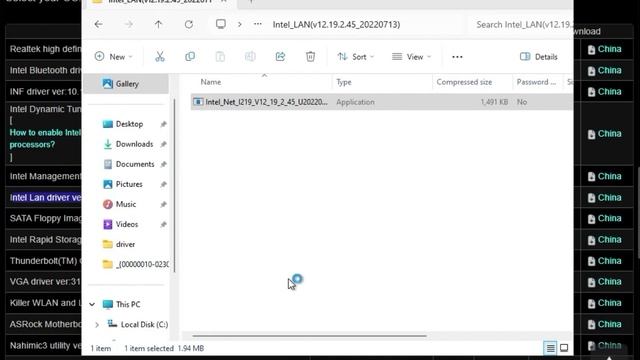The height and width of the screenshot is (360, 640).
Task: Open Desktop in quick access
Action: coord(129,124)
